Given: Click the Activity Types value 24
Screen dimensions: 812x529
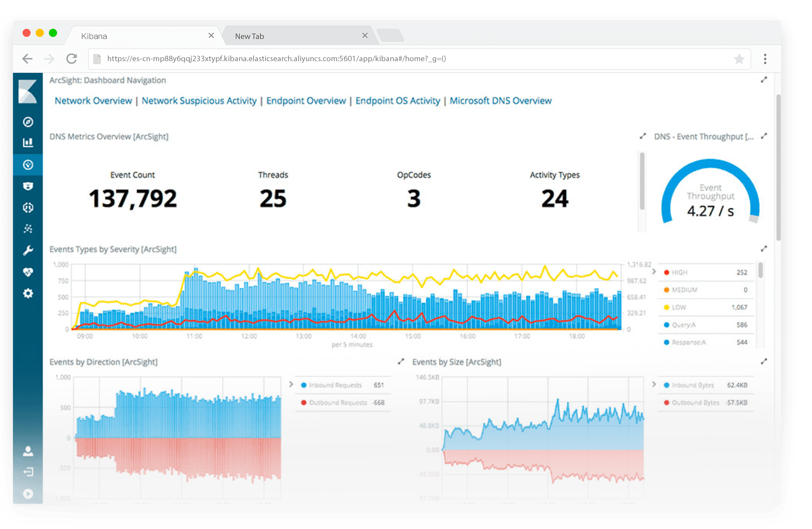Looking at the screenshot, I should tap(555, 199).
